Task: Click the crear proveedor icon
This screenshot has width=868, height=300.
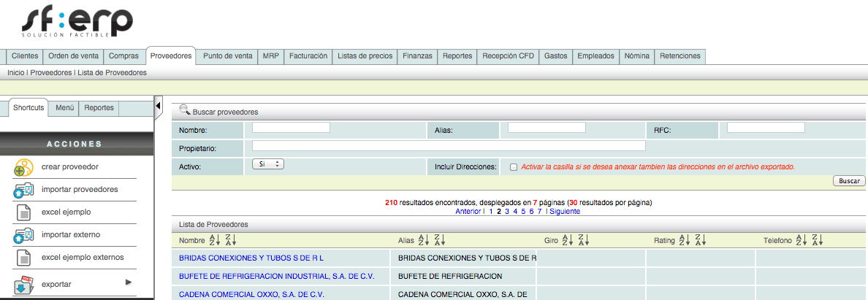Action: click(x=23, y=167)
